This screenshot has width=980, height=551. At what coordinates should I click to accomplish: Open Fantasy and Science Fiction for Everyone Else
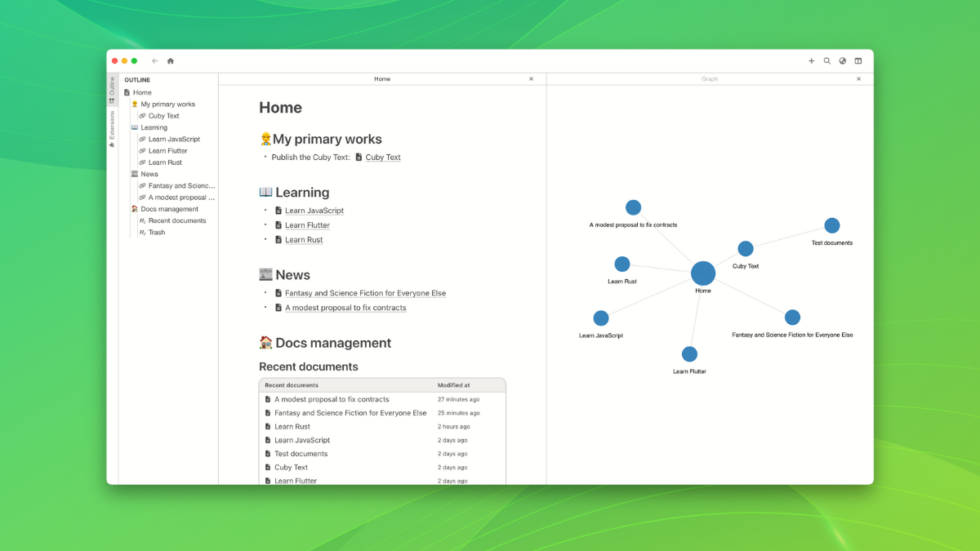(365, 292)
